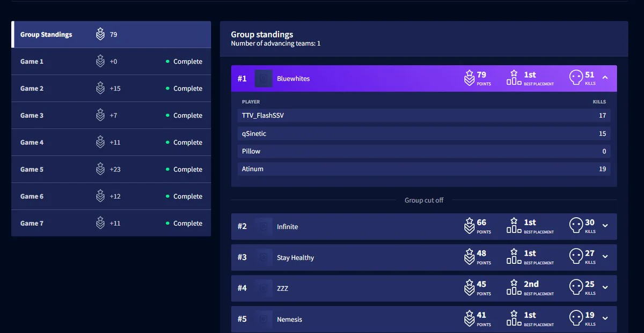
Task: Click the Nemesis team name
Action: click(290, 320)
